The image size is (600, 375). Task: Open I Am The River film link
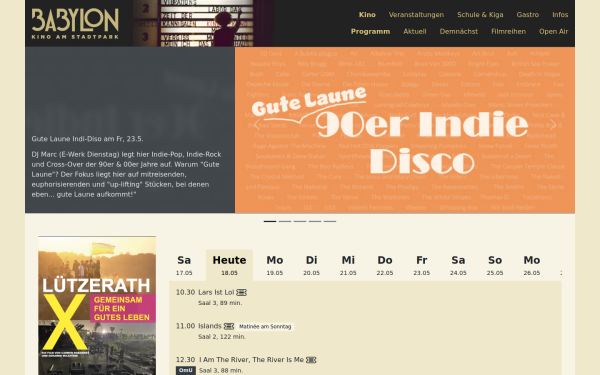tap(251, 360)
